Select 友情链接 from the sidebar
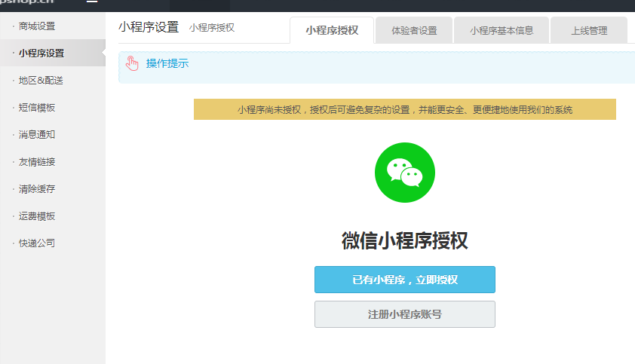Viewport: 635px width, 364px height. coord(37,162)
